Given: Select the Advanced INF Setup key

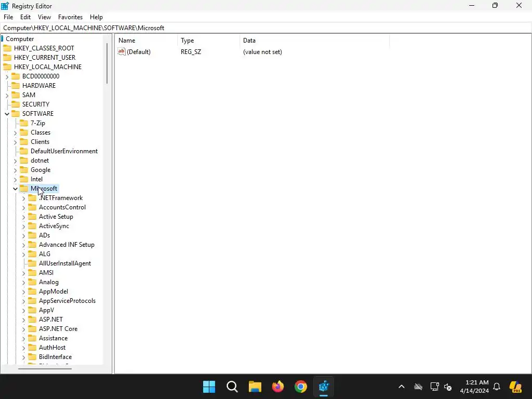Looking at the screenshot, I should (66, 245).
